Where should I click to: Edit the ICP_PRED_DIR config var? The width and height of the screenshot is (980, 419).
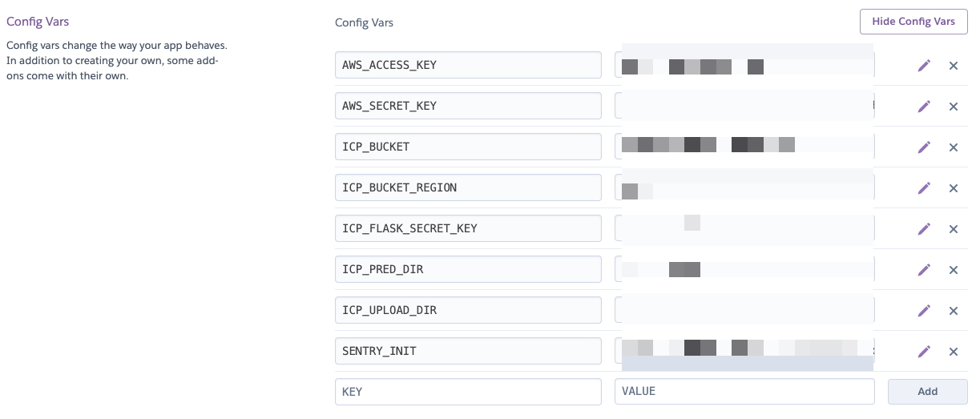point(924,270)
